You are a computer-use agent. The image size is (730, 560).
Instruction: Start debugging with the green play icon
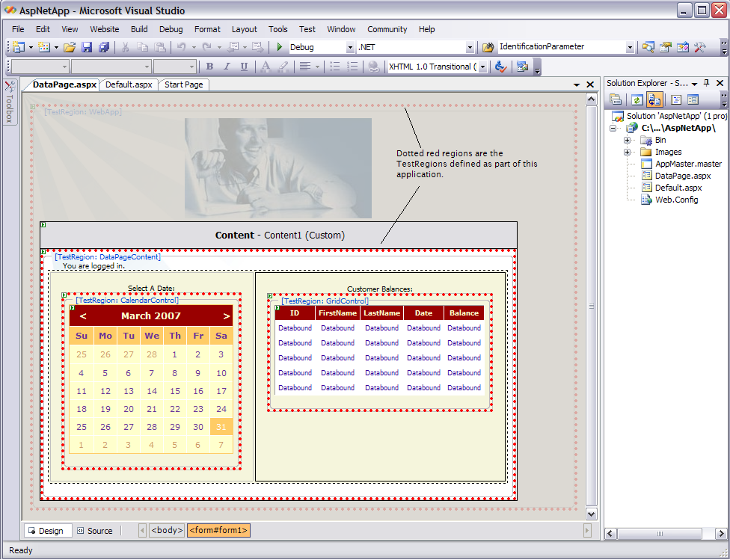[279, 47]
